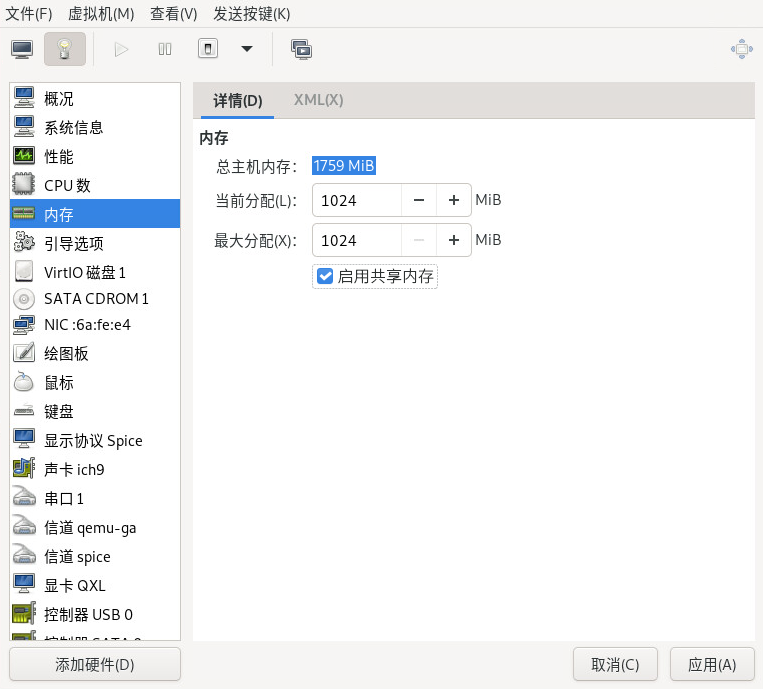Click the lightbulb hardware details icon
This screenshot has height=689, width=763.
tap(65, 49)
